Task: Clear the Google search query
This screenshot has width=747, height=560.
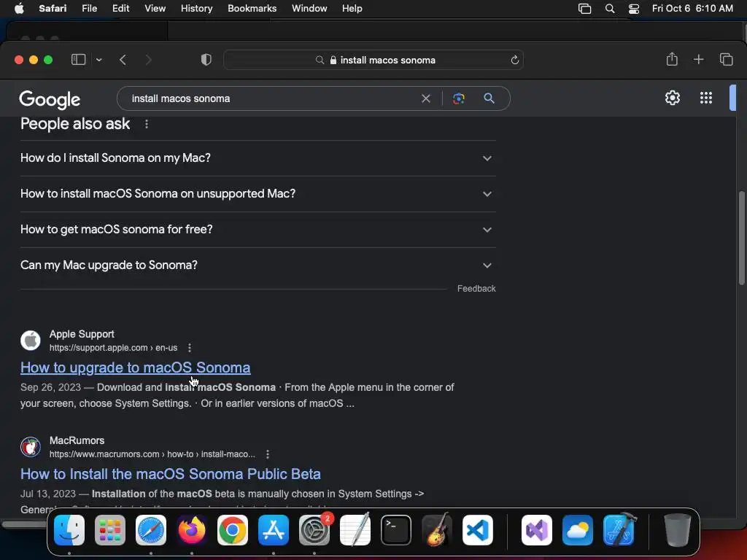Action: tap(426, 98)
